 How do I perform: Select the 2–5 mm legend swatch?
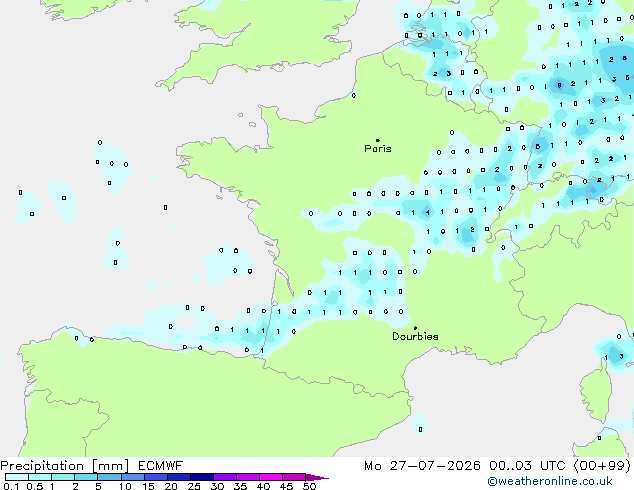[86, 477]
